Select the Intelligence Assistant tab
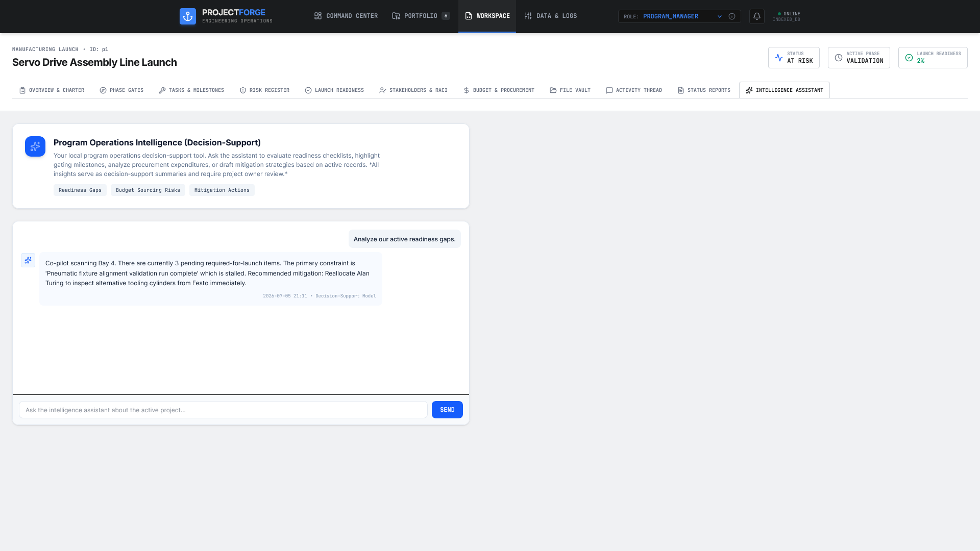Viewport: 980px width, 551px height. [x=785, y=90]
